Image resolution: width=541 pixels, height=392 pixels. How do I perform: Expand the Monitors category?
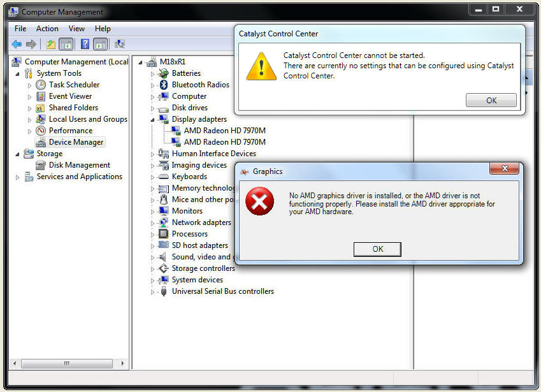tap(152, 212)
